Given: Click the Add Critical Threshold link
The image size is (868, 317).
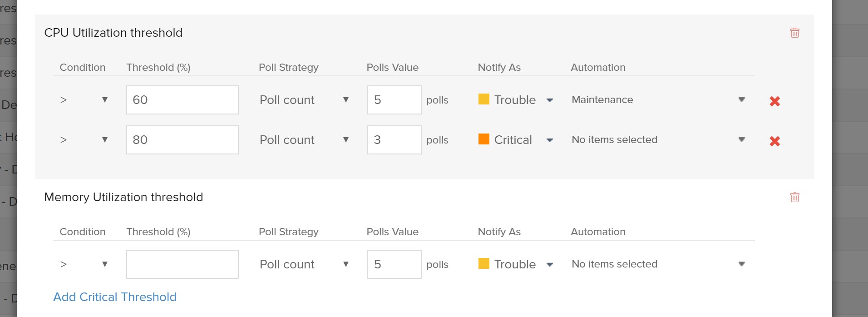Looking at the screenshot, I should (115, 297).
